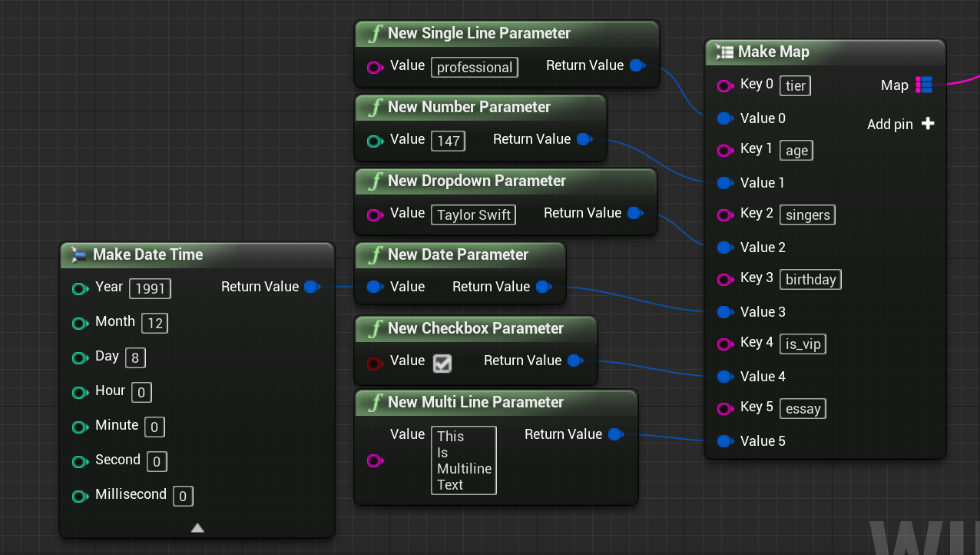
Task: Click the Add pin plus icon
Action: 928,124
